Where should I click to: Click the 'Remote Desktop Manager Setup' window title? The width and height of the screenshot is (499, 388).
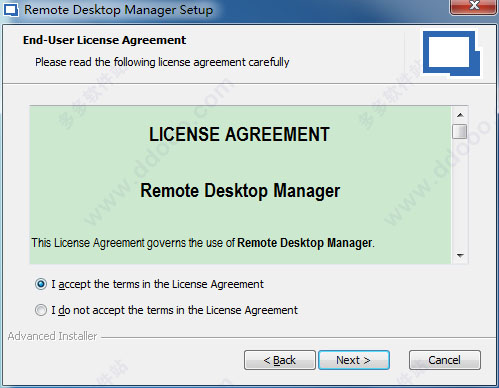[119, 10]
